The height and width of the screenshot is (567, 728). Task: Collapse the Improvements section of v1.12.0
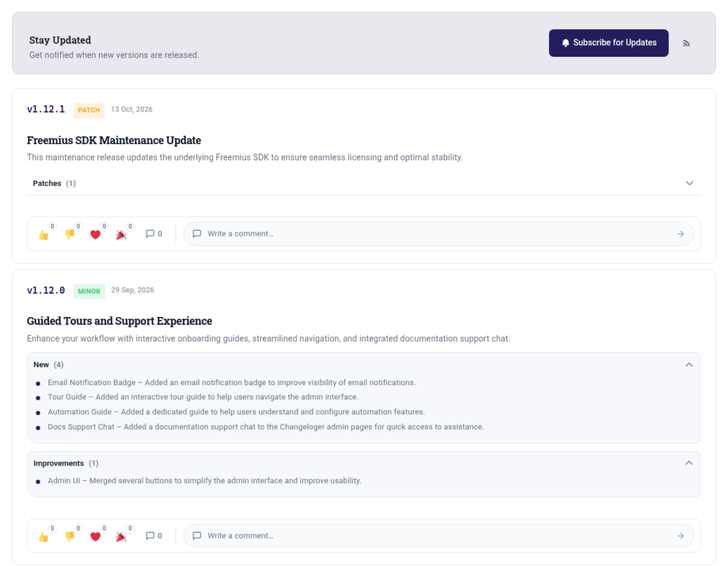pyautogui.click(x=363, y=463)
